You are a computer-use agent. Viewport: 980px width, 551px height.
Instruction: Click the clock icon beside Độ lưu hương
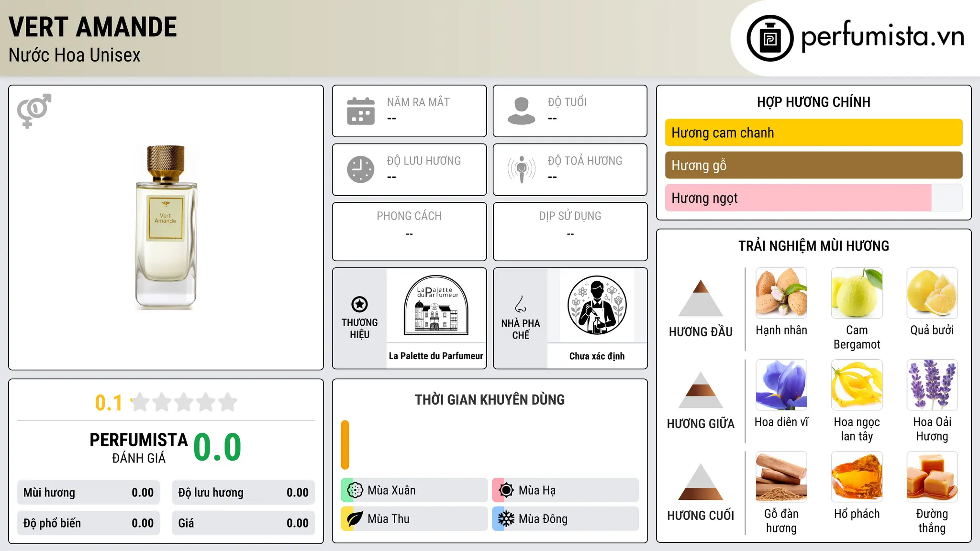[x=361, y=169]
